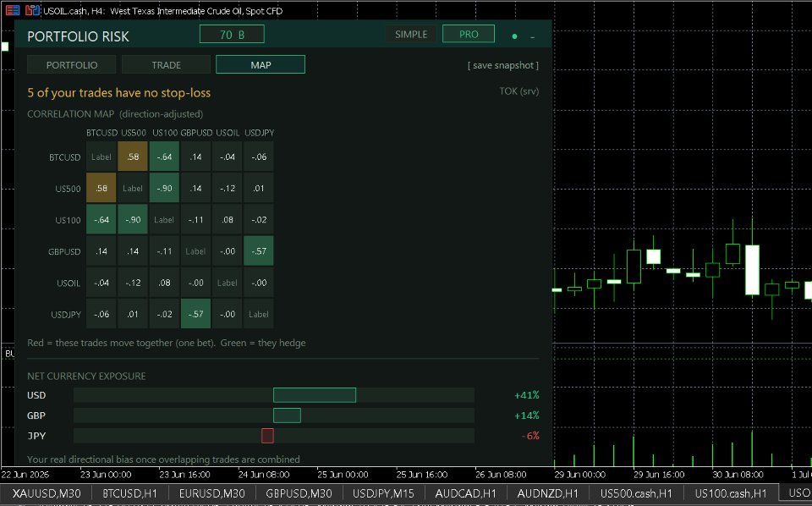The image size is (812, 506).
Task: Click the GBPUSD–USDJPY -.57 correlation cell
Action: (259, 251)
